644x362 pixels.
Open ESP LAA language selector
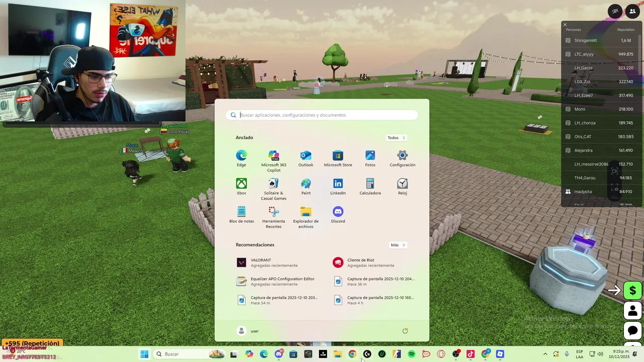click(x=580, y=354)
